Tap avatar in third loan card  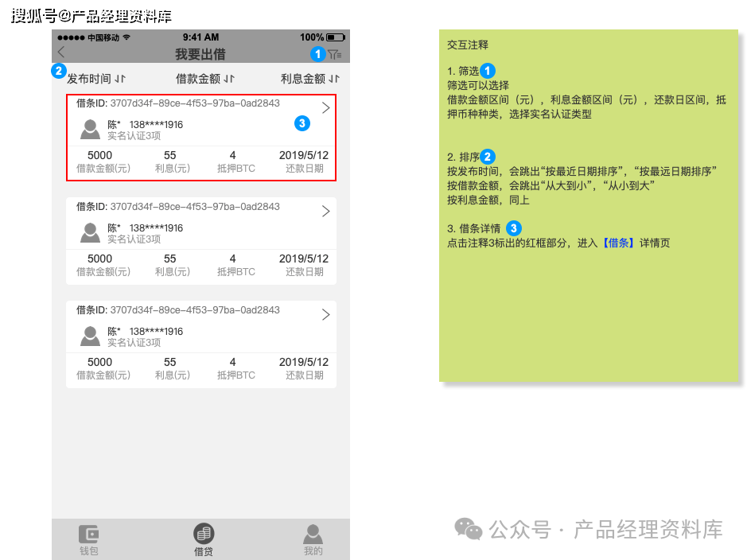[x=90, y=336]
